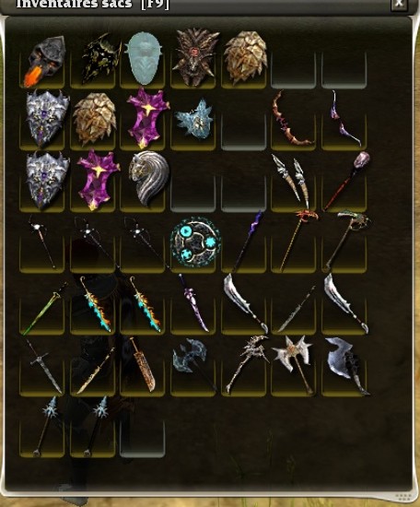Select the glowing cyan round shield
This screenshot has height=507, width=420.
[195, 242]
